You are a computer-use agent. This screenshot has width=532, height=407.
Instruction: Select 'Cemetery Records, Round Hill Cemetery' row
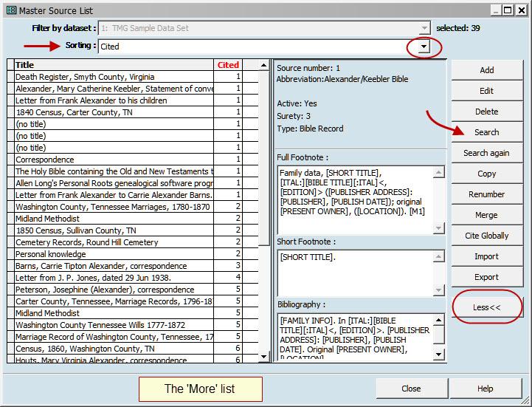coord(132,242)
